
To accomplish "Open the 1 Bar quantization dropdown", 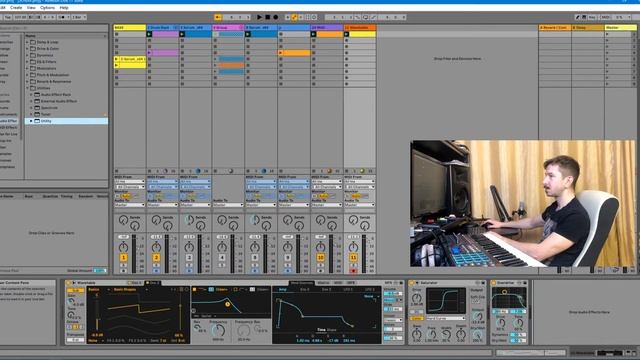I will pyautogui.click(x=79, y=17).
